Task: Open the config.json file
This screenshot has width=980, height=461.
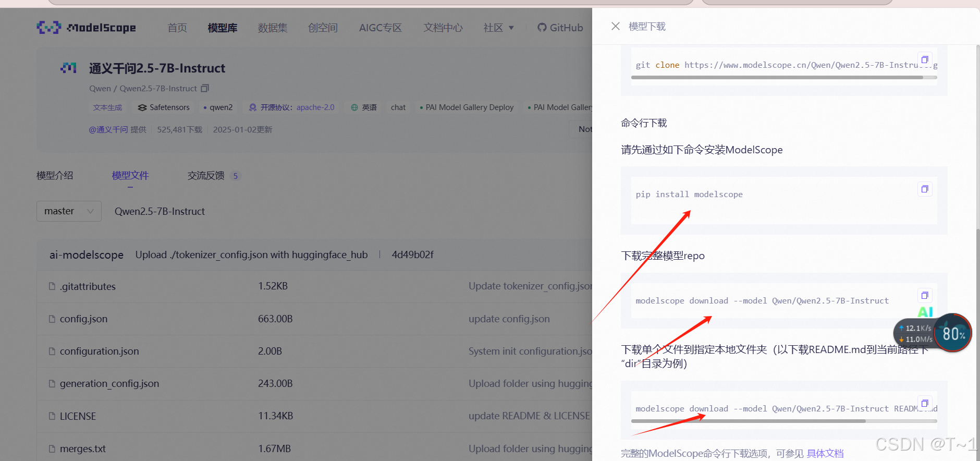Action: pyautogui.click(x=83, y=319)
